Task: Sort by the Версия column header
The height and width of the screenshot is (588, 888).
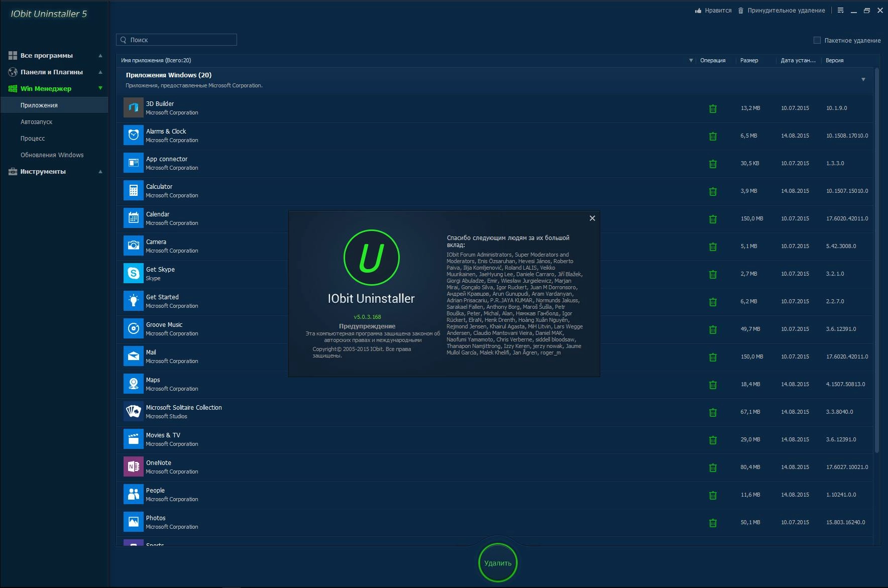Action: click(x=834, y=60)
